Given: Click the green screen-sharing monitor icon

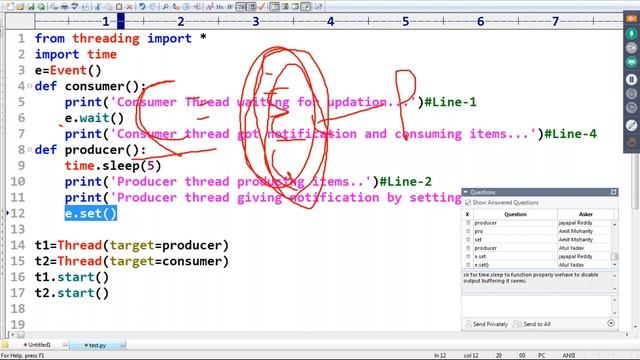Looking at the screenshot, I should 631,62.
